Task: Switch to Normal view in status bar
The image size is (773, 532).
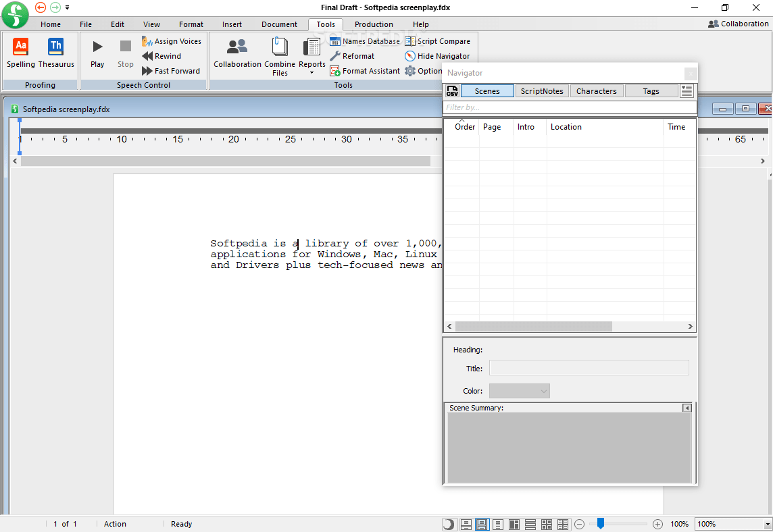Action: [466, 524]
